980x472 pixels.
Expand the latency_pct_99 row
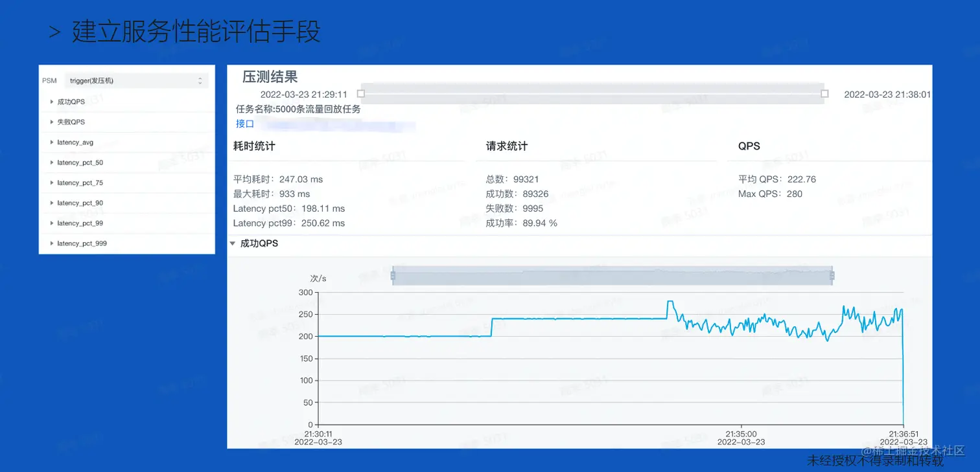tap(127, 223)
